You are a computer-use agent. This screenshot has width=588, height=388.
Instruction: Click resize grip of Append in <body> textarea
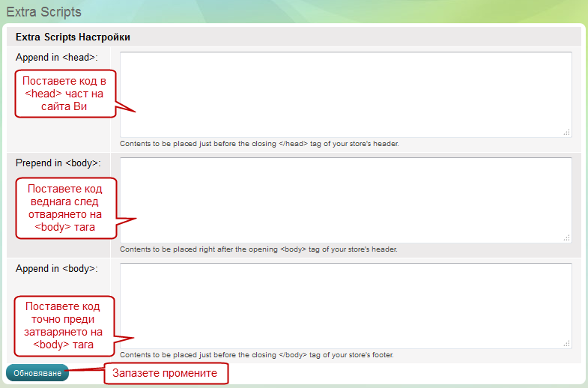coord(567,343)
